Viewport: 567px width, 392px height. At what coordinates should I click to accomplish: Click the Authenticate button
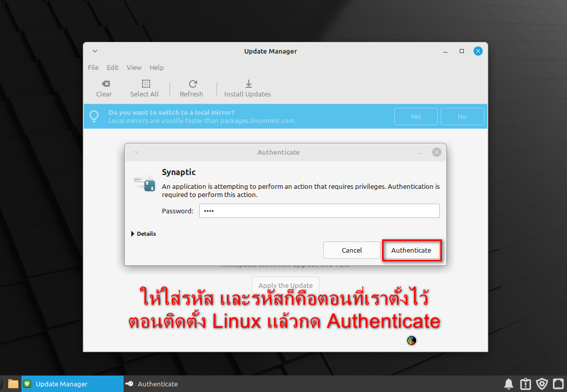[411, 250]
